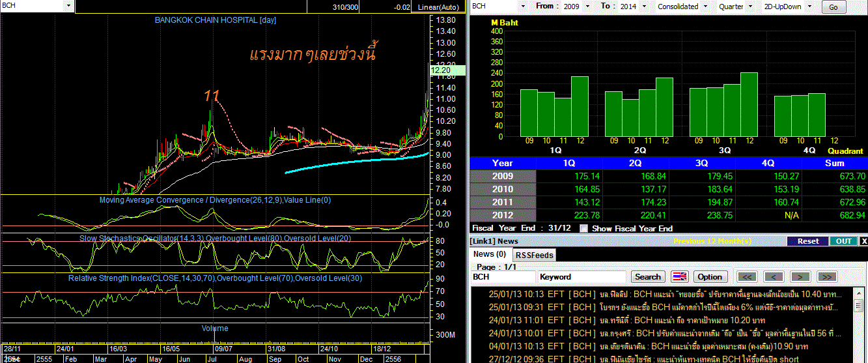The height and width of the screenshot is (363, 868).
Task: Click the N/A cell for 2012 4Q
Action: coord(768,215)
